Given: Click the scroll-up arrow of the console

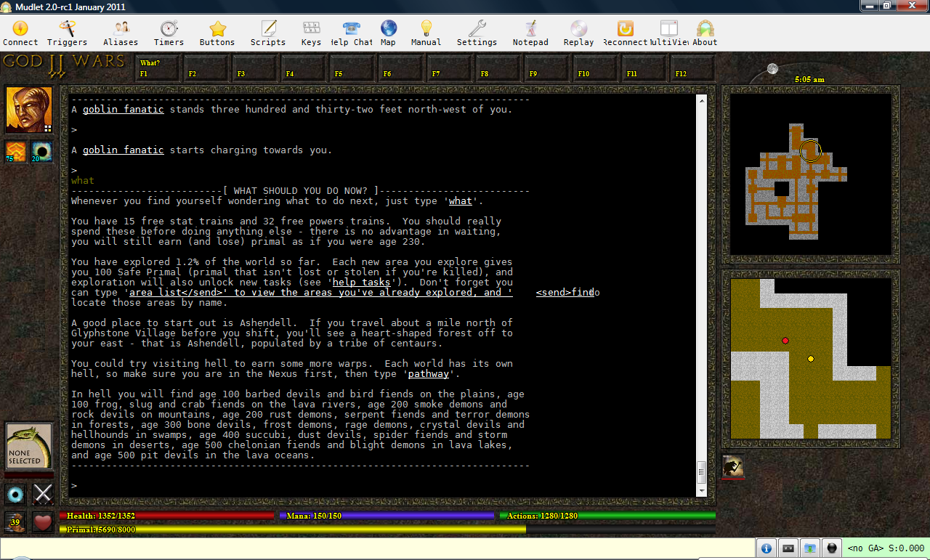Looking at the screenshot, I should [701, 100].
